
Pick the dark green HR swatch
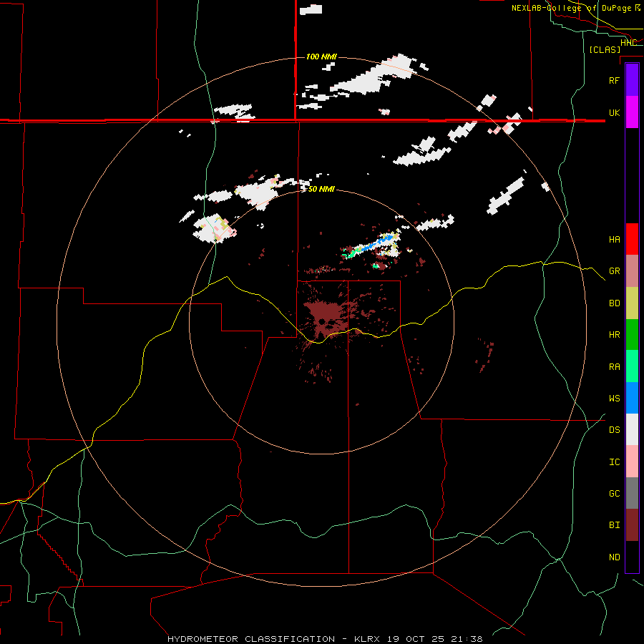coord(632,334)
